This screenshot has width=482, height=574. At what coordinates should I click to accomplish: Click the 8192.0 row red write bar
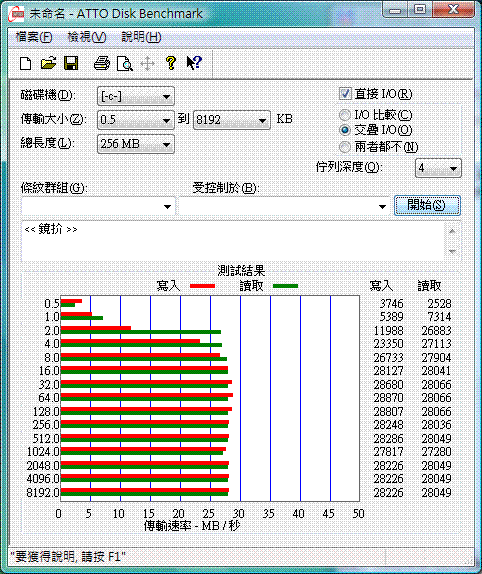[145, 490]
